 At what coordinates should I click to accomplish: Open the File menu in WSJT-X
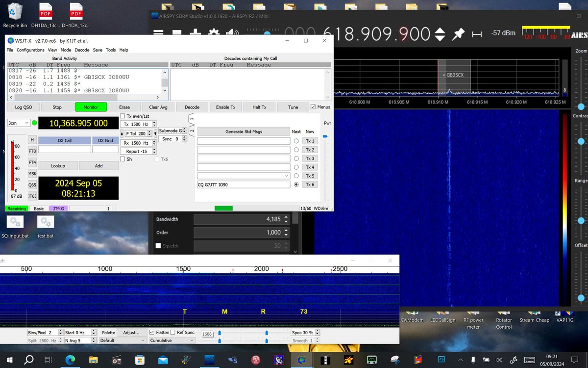tap(10, 50)
